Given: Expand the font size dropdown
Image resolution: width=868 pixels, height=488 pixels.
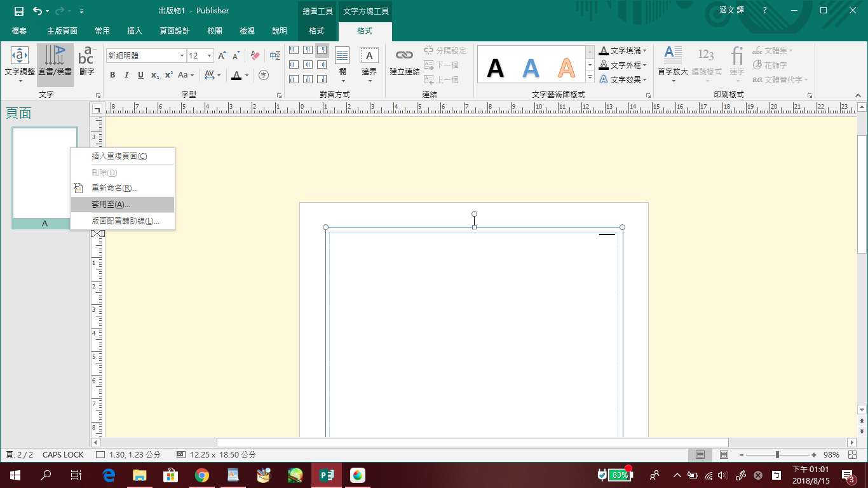Looking at the screenshot, I should coord(210,56).
